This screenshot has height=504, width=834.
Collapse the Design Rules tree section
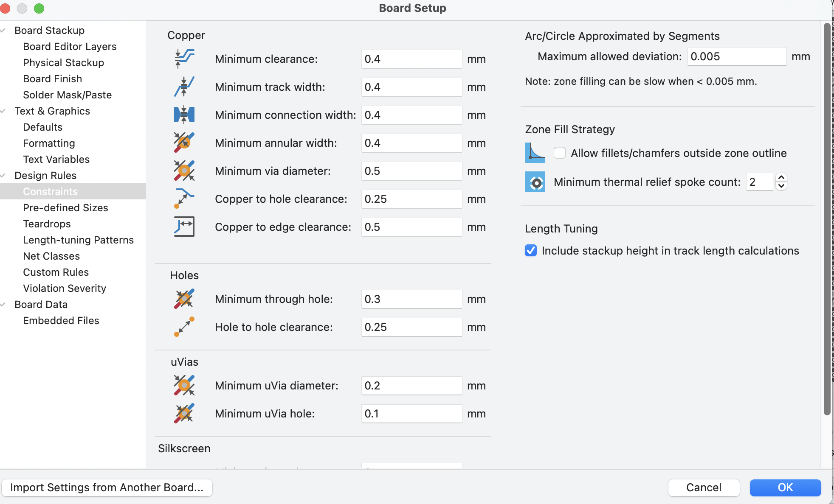click(x=3, y=176)
